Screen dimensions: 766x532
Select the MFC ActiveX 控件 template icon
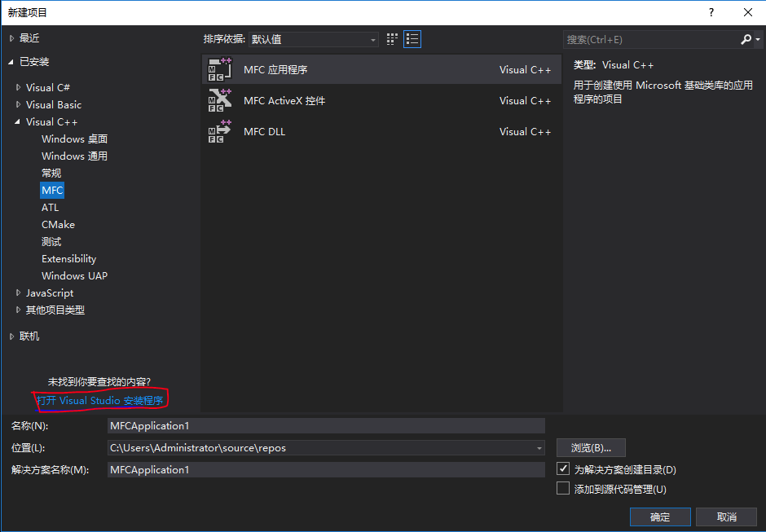[220, 100]
